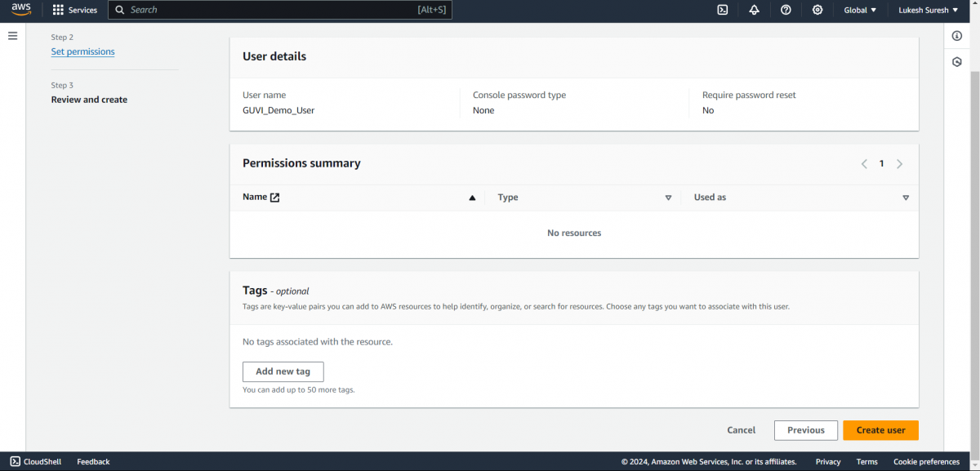Open the Type column filter dropdown
Viewport: 980px width, 471px height.
click(x=668, y=198)
